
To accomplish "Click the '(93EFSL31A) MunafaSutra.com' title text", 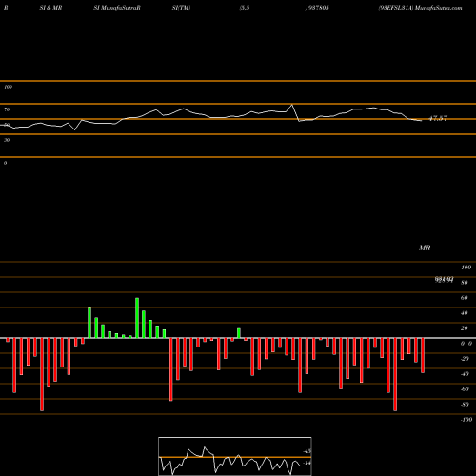I will pos(420,8).
